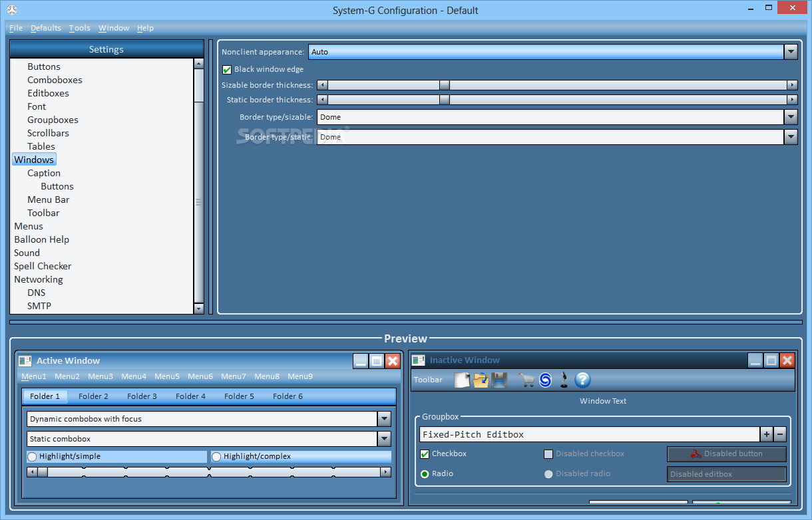Select Windows in the settings tree

click(x=34, y=160)
